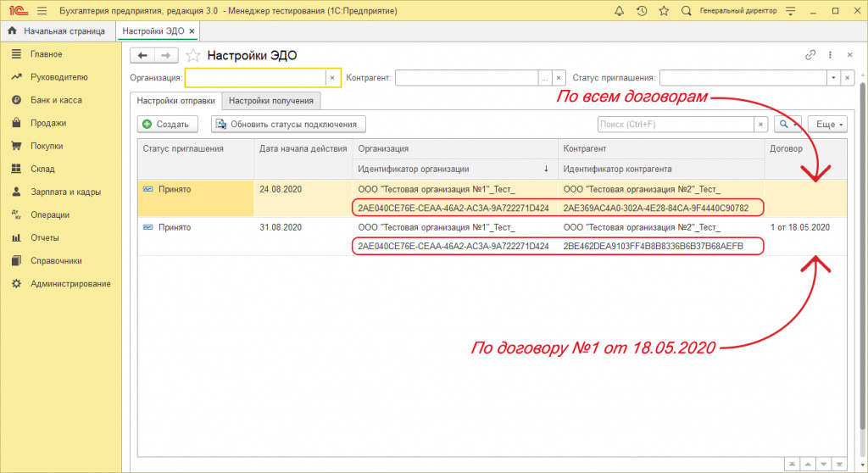Screen dimensions: 868x473
Task: Open the notifications bell icon
Action: (619, 10)
